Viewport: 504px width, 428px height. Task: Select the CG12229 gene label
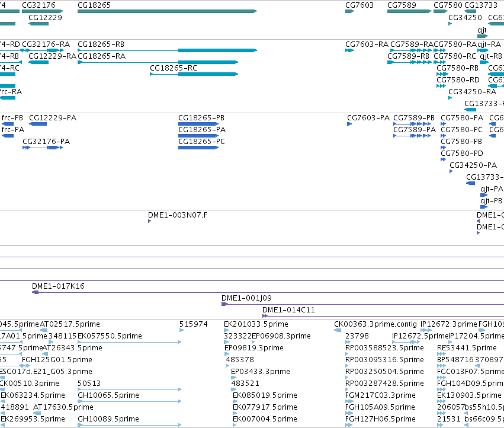click(46, 17)
